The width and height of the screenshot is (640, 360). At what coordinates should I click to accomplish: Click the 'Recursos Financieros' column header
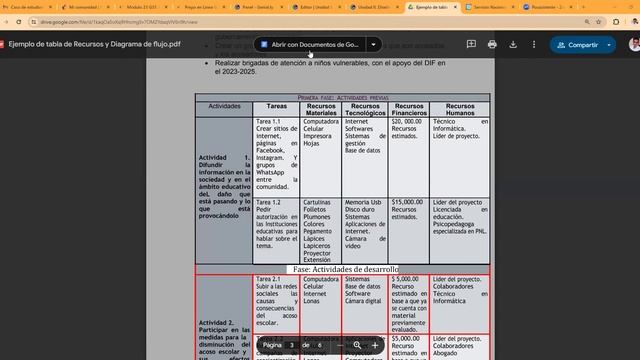click(409, 109)
